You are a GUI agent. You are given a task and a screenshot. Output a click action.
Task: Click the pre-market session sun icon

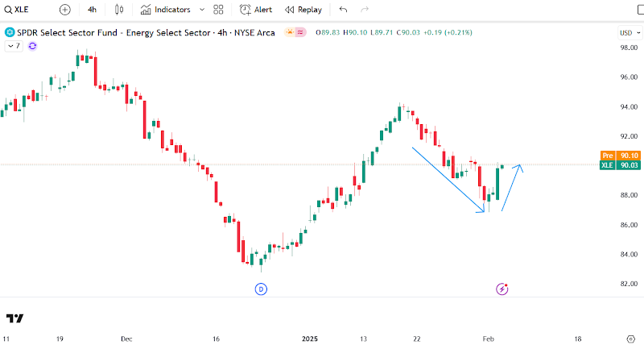pyautogui.click(x=290, y=32)
